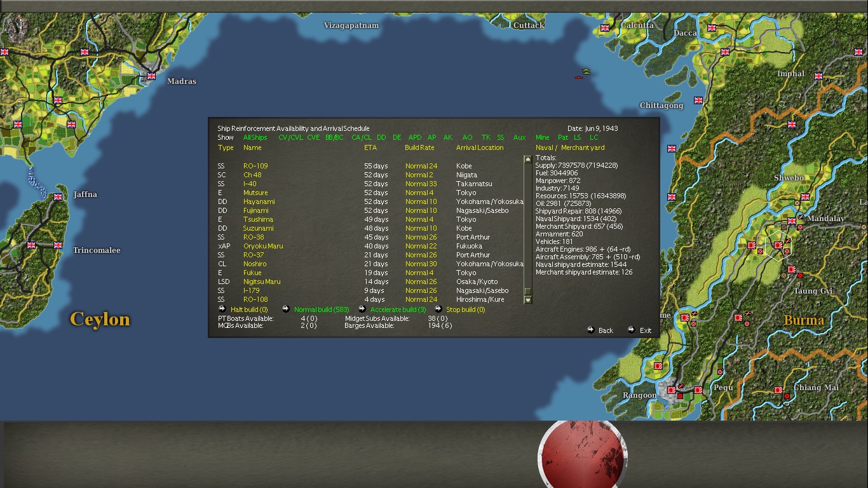Viewport: 868px width, 488px height.
Task: Toggle the AO oiler filter
Action: (x=468, y=137)
